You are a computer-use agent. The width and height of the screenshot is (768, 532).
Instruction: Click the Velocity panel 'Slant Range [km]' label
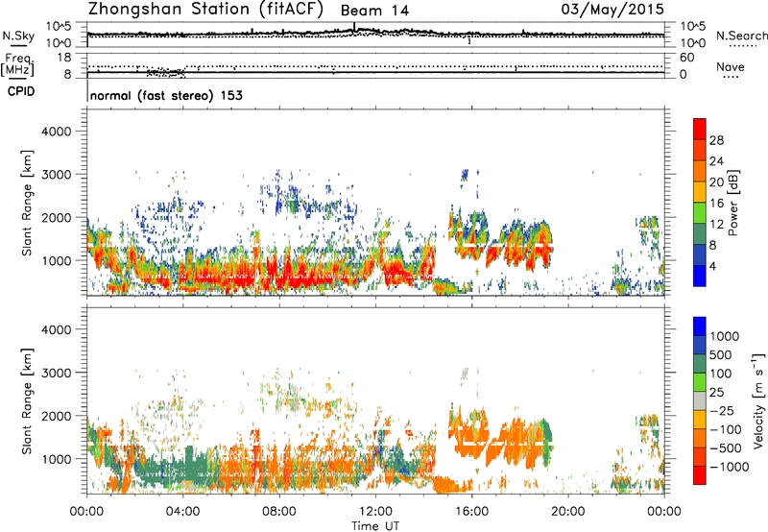click(x=27, y=401)
